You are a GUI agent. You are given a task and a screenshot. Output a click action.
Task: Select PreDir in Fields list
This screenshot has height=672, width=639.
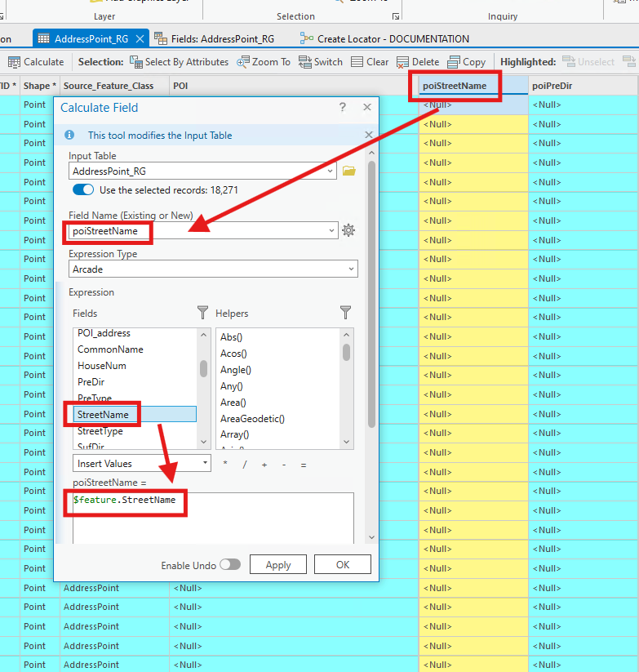135,382
